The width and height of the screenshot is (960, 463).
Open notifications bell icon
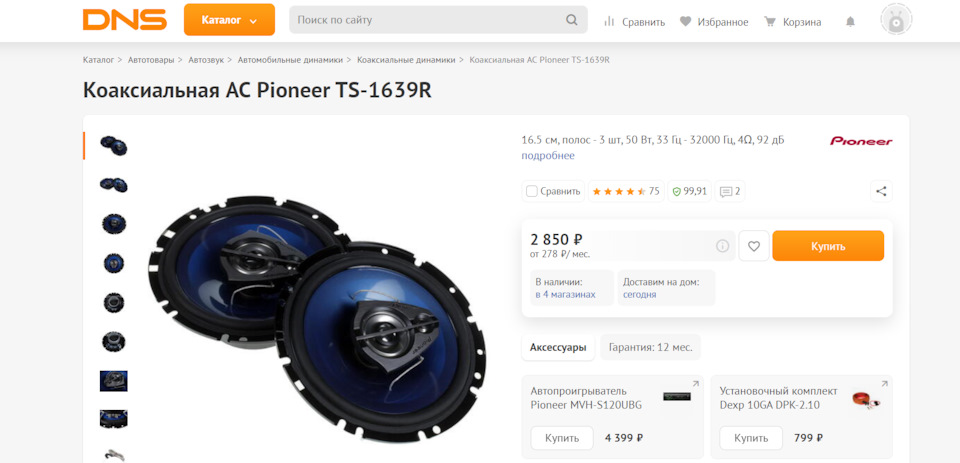point(850,22)
